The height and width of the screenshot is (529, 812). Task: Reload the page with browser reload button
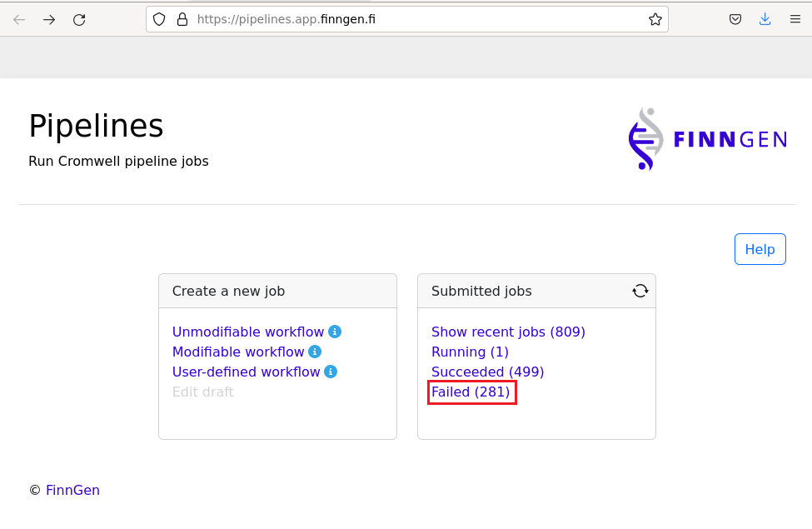tap(79, 19)
